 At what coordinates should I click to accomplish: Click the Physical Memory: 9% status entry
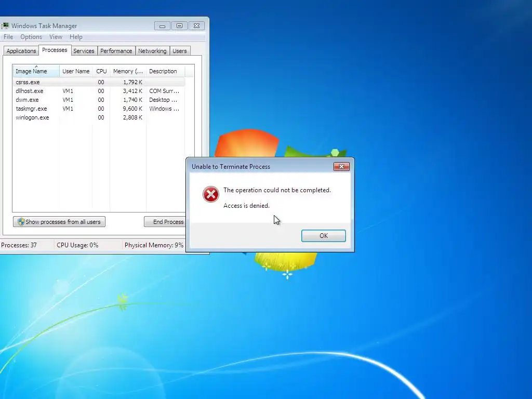coord(154,245)
